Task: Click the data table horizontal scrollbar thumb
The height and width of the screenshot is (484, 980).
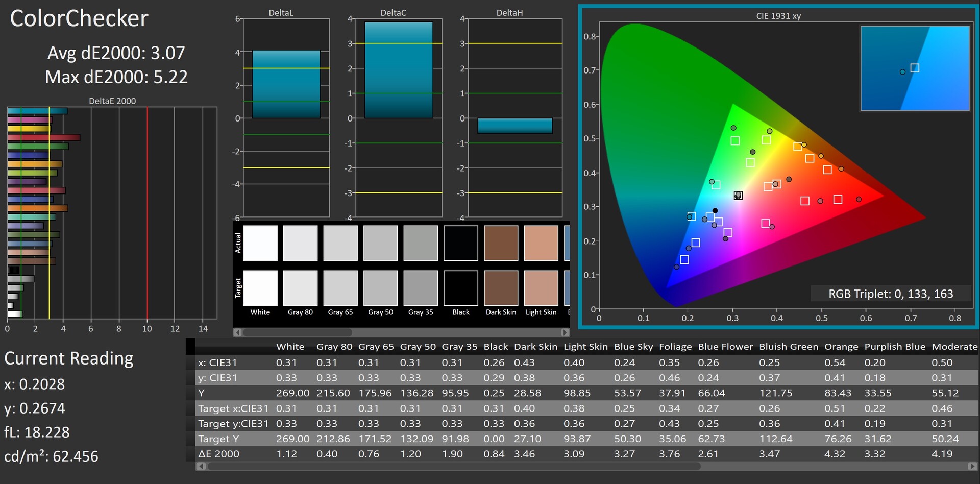Action: click(453, 466)
